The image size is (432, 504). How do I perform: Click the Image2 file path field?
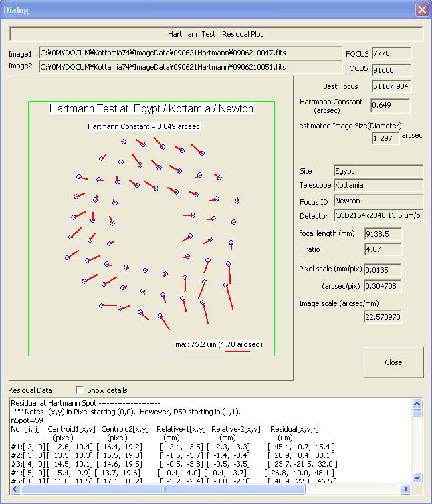coord(190,66)
